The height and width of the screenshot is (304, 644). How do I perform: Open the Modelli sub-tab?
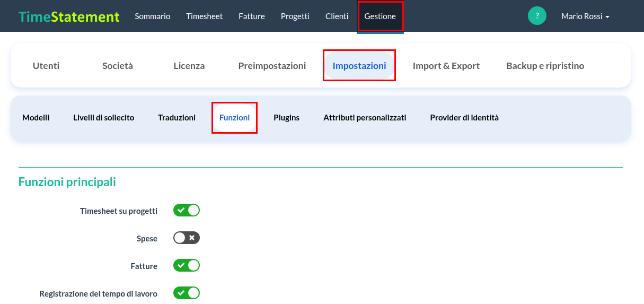pyautogui.click(x=36, y=118)
